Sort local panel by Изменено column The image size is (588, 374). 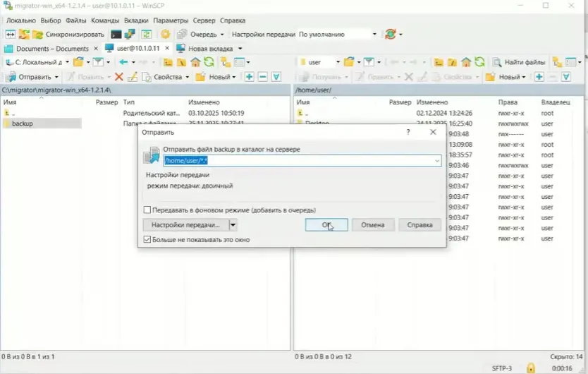point(204,102)
